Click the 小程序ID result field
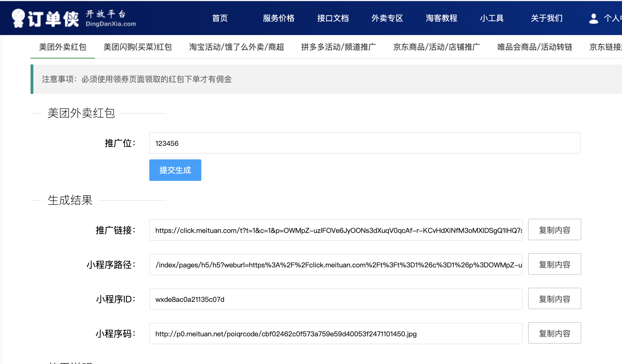This screenshot has height=364, width=622. 336,299
